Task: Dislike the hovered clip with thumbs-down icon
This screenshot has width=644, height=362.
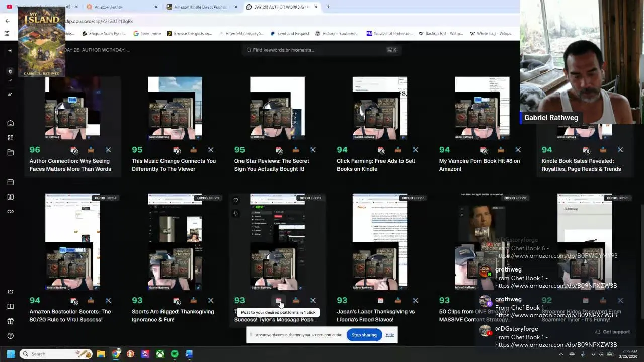Action: [x=235, y=213]
